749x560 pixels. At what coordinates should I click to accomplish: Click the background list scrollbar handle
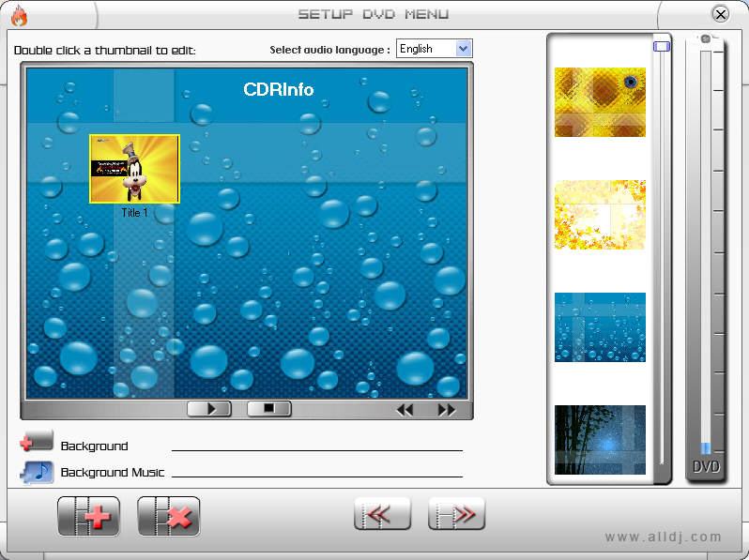[x=662, y=46]
